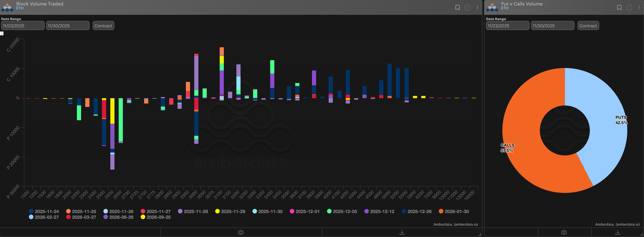Click camera snapshot icon under Put v Calls
Screen dimensions: 644x237
coord(564,232)
